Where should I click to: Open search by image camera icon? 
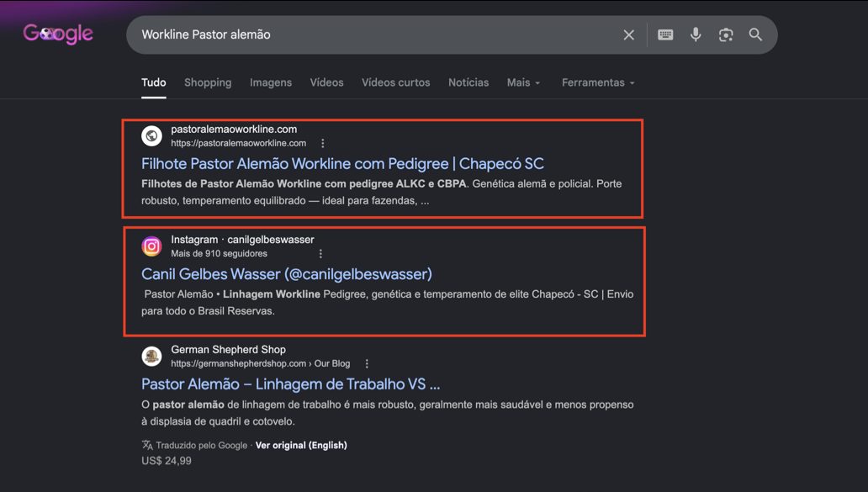726,34
